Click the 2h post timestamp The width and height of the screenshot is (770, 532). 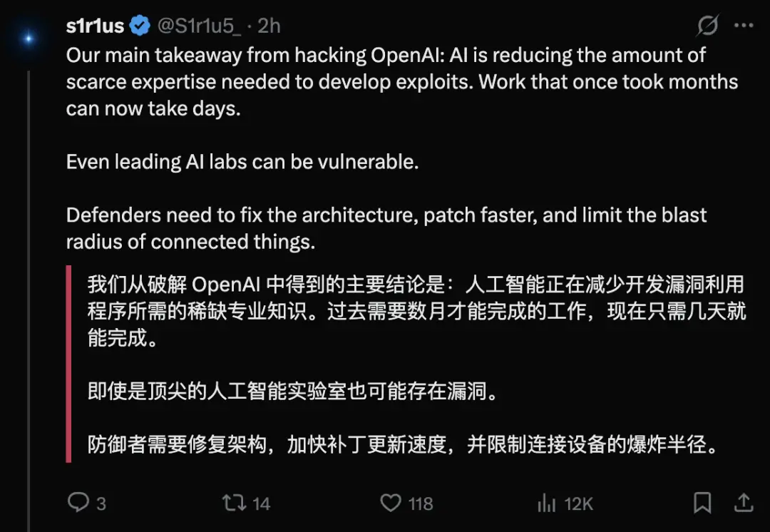click(269, 26)
